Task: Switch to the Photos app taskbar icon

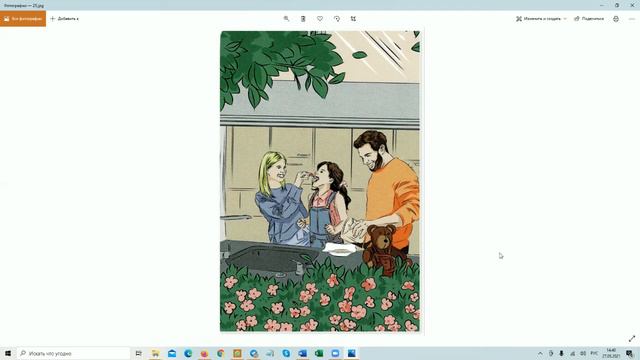Action: point(351,353)
